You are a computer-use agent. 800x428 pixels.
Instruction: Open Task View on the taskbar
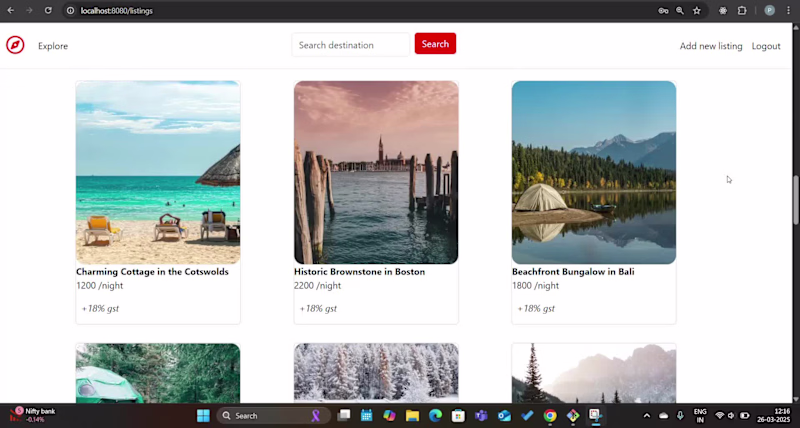pos(344,416)
